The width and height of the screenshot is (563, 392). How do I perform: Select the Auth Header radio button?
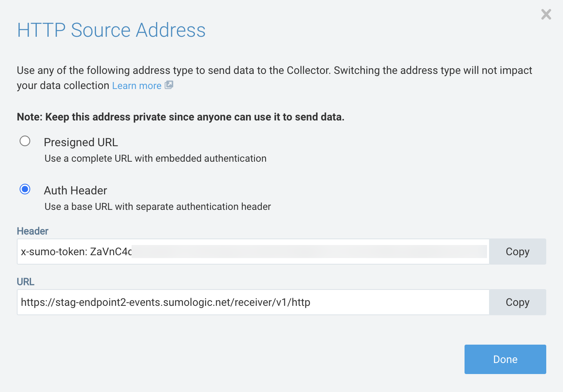click(25, 189)
